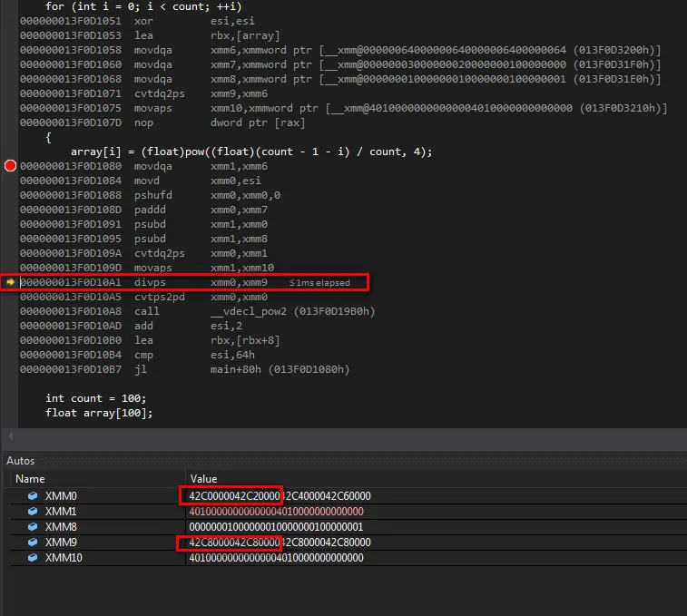Click the XMM0 register icon in Autos

33,495
